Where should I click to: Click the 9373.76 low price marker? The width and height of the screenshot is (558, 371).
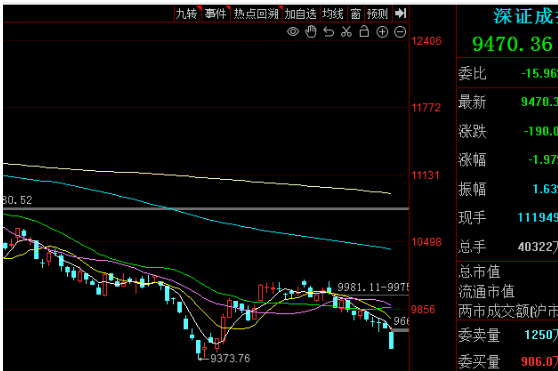(230, 358)
